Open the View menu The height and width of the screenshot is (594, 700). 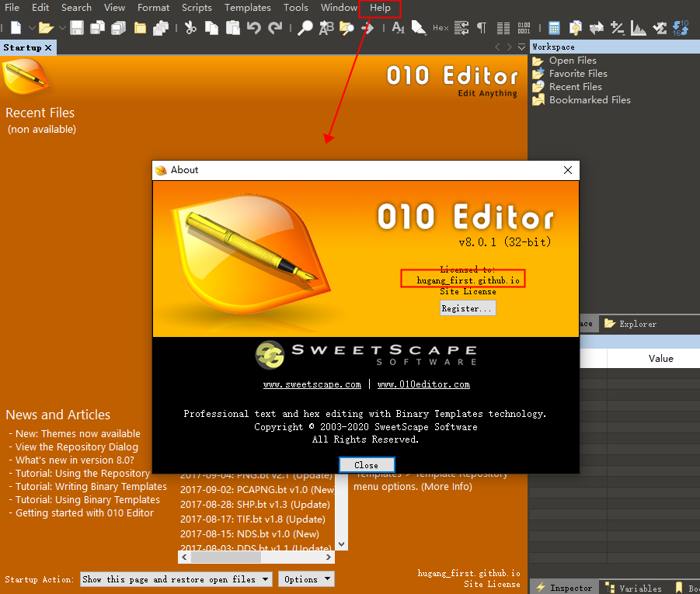[x=114, y=8]
